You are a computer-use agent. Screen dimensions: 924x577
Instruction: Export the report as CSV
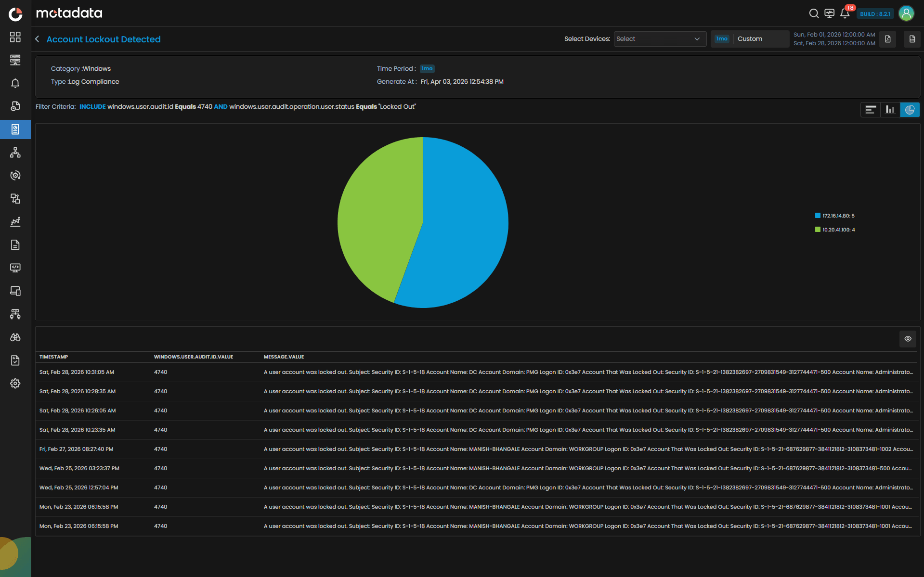911,39
